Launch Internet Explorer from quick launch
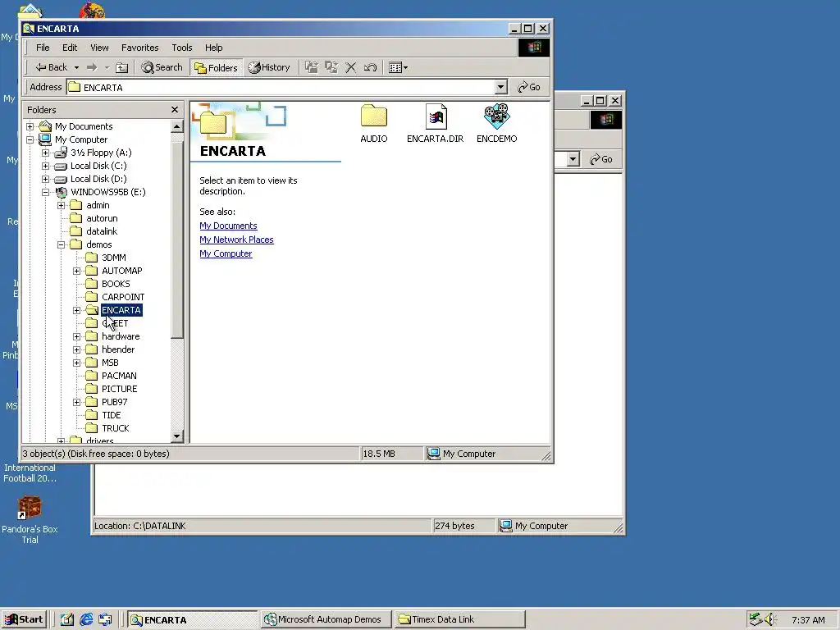This screenshot has width=840, height=630. 85,620
